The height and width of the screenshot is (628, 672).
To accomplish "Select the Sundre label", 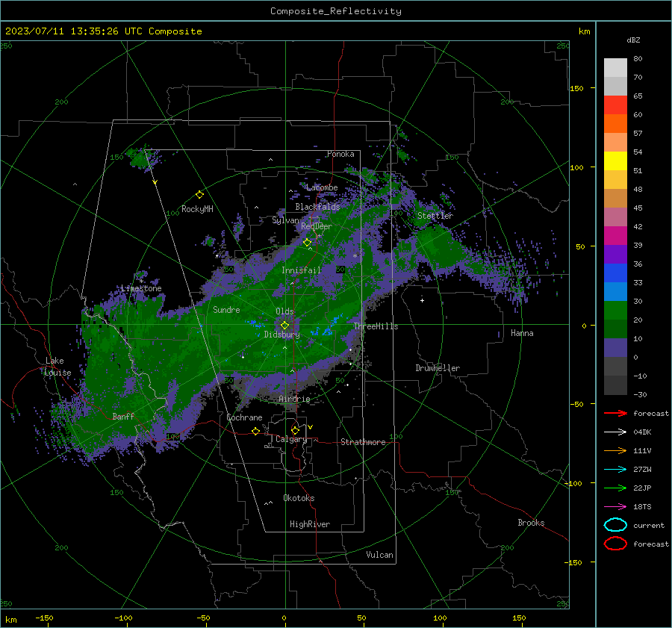I will click(x=226, y=309).
